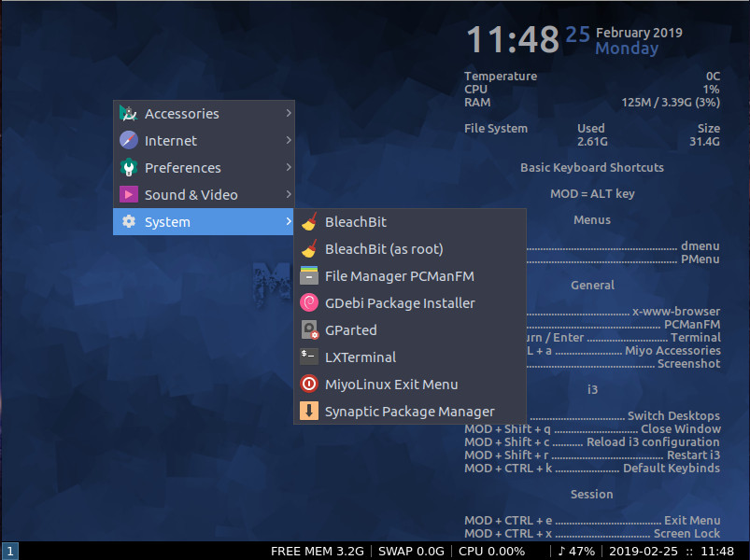Click the GDebi Debian swirl icon
Viewport: 750px width, 560px height.
pos(309,303)
